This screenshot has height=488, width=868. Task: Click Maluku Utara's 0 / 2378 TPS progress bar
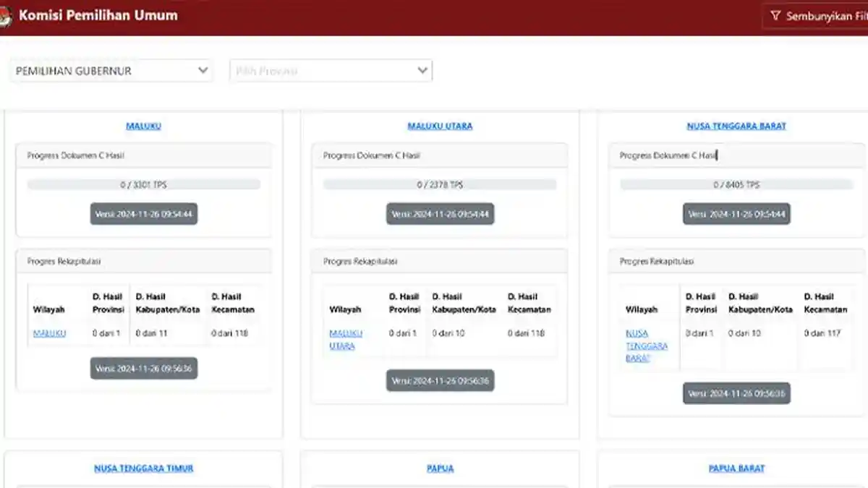[x=440, y=185]
